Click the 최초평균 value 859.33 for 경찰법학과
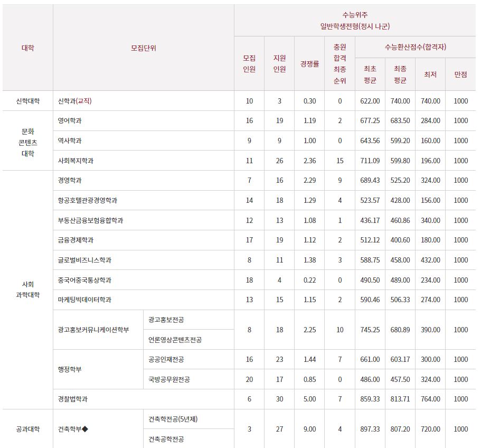Screen dimensions: 481x448 pos(370,399)
